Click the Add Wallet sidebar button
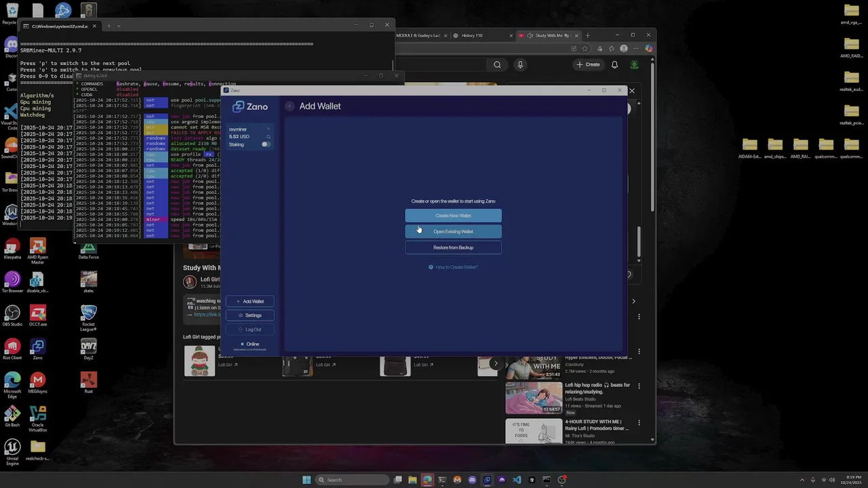This screenshot has height=488, width=868. point(250,302)
